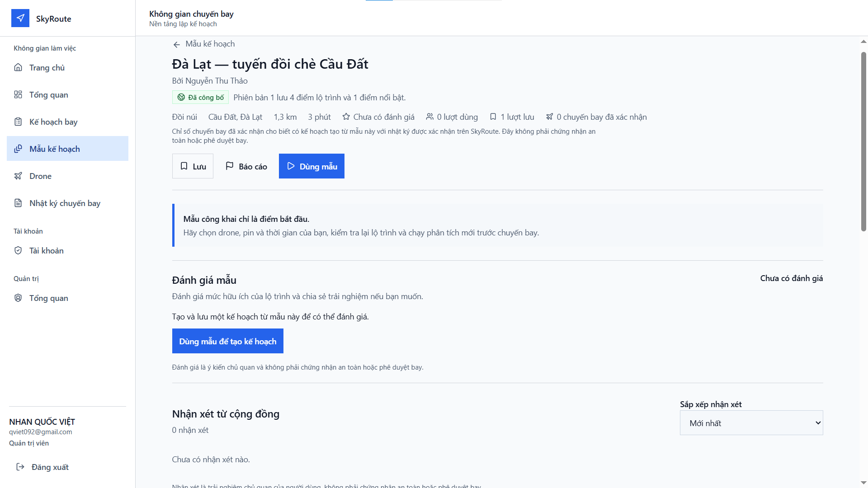This screenshot has width=868, height=488.
Task: Click the Quản trị Tổng quan shield icon
Action: 18,298
